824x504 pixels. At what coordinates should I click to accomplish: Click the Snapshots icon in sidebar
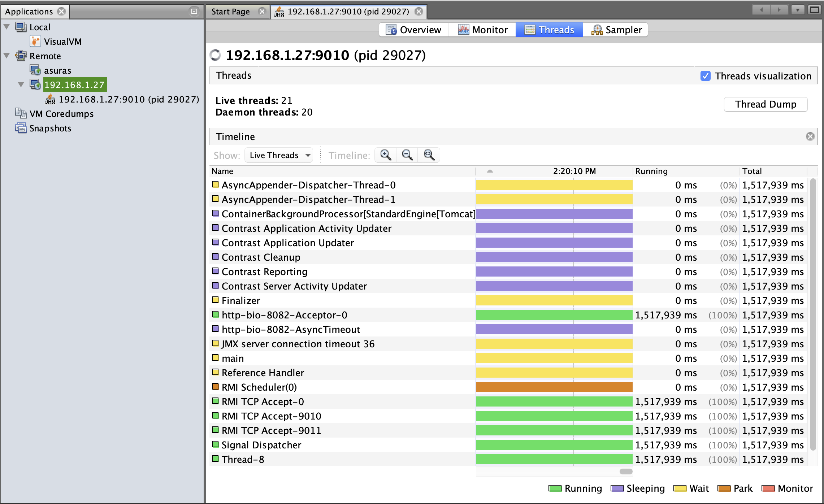(x=21, y=128)
